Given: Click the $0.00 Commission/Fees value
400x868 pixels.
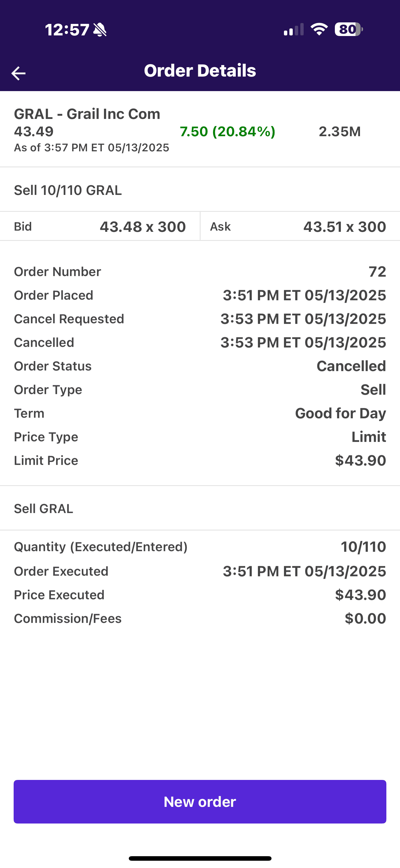Looking at the screenshot, I should (x=365, y=618).
